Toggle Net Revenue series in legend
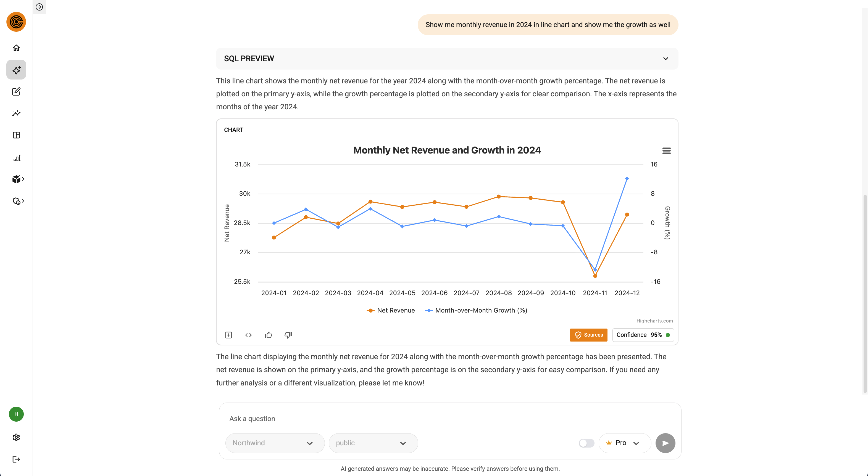 click(391, 311)
